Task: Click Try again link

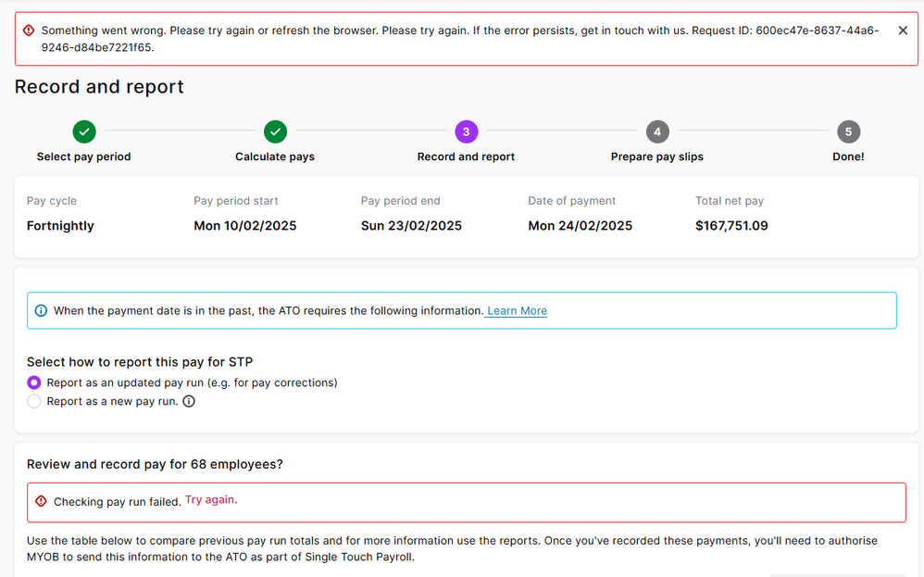Action: [x=211, y=500]
